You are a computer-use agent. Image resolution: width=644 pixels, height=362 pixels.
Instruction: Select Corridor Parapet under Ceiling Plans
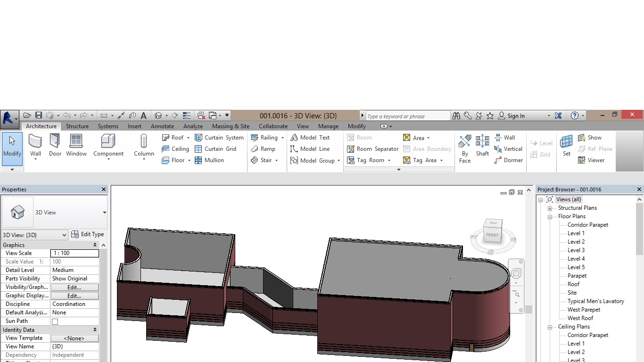(588, 335)
